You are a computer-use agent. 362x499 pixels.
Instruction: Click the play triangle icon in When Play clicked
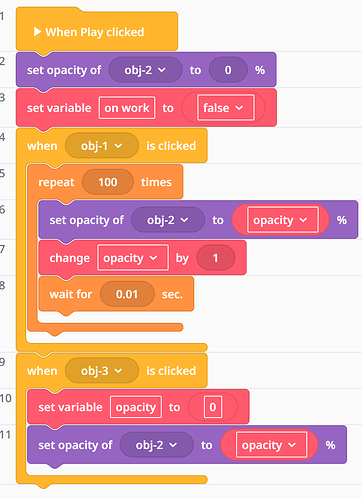coord(37,32)
